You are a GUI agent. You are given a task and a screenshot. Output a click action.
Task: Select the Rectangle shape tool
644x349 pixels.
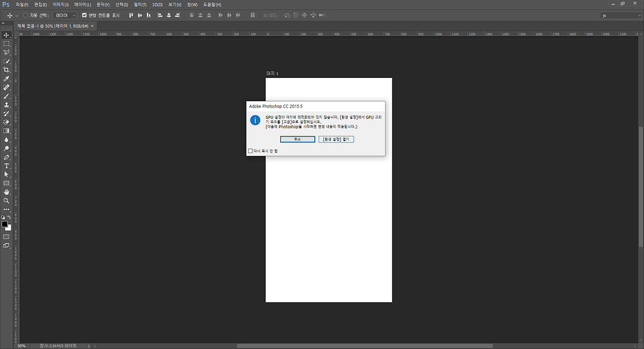pos(6,184)
